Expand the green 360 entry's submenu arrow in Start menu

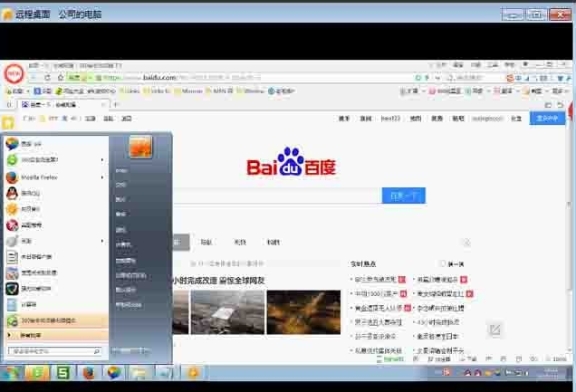click(102, 160)
